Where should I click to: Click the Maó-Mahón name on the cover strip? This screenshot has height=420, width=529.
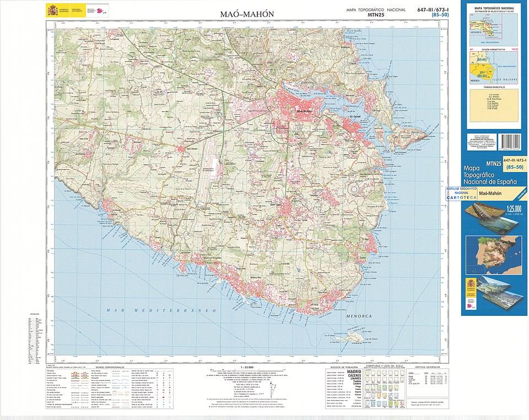coord(491,193)
